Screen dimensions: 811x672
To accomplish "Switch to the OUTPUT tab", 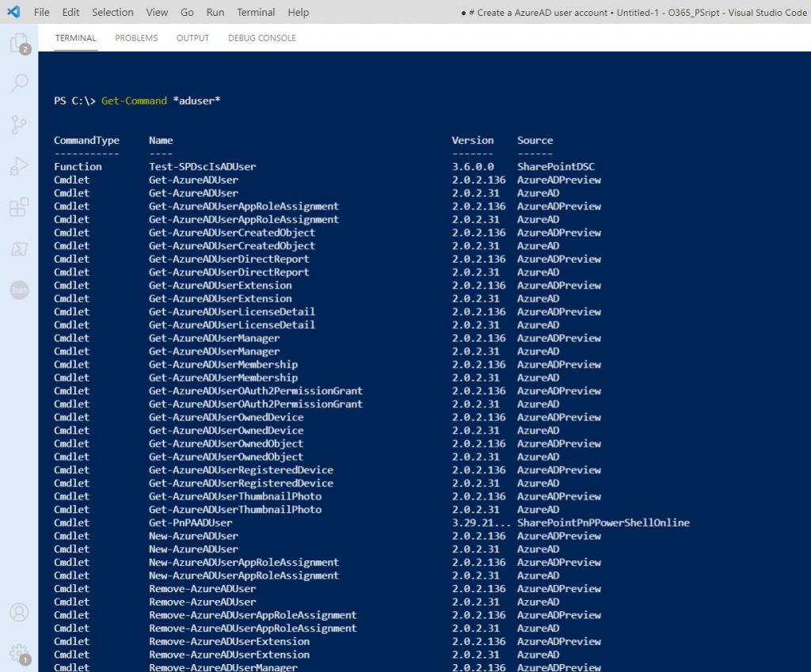I will pos(192,37).
